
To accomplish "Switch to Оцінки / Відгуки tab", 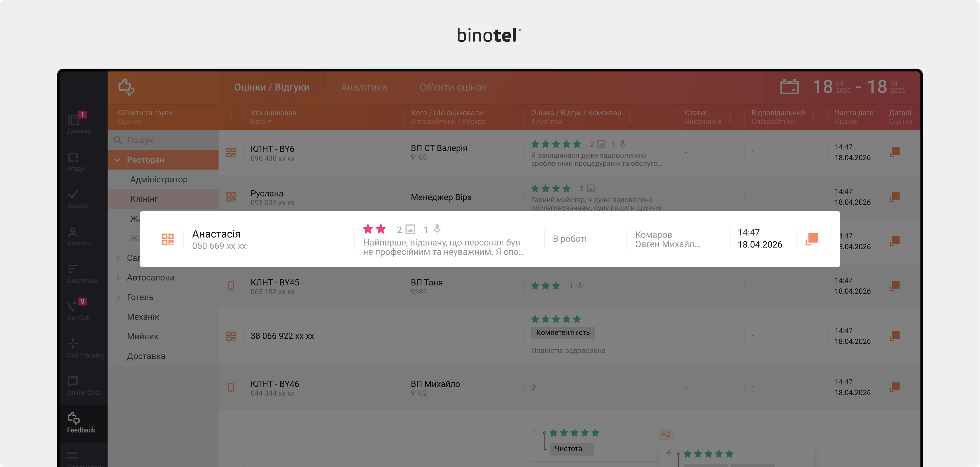I will [x=272, y=87].
